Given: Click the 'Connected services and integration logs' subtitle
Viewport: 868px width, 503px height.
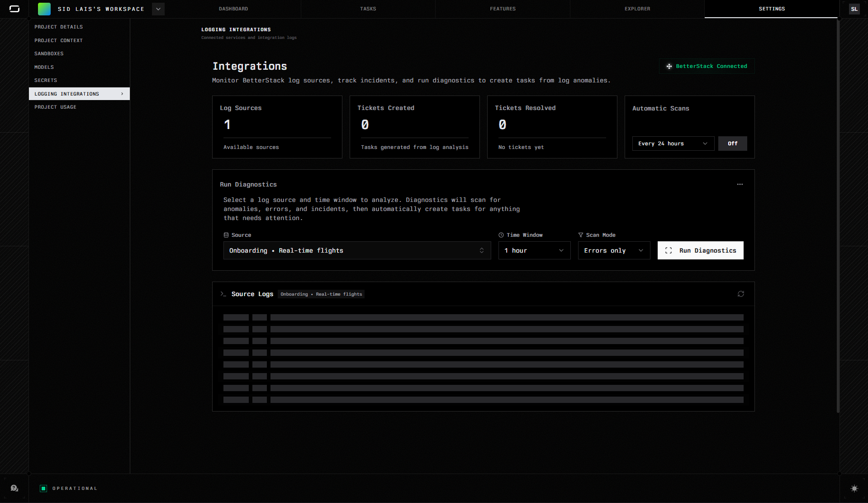Looking at the screenshot, I should point(249,38).
